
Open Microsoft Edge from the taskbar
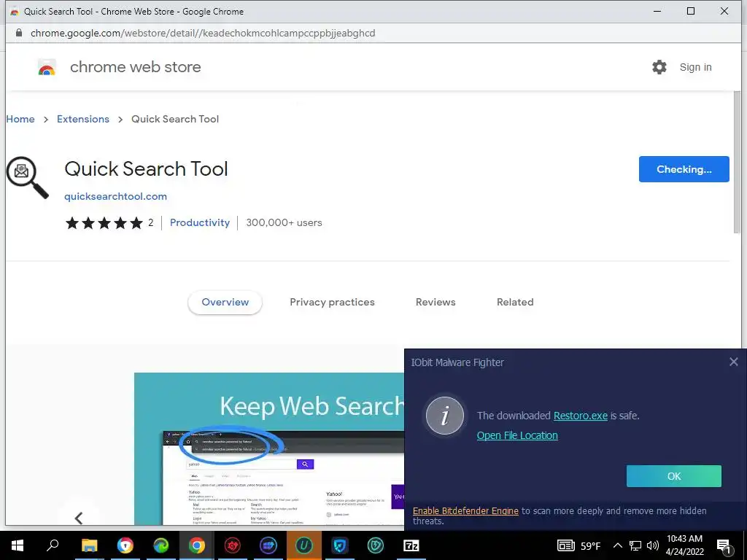(x=161, y=545)
